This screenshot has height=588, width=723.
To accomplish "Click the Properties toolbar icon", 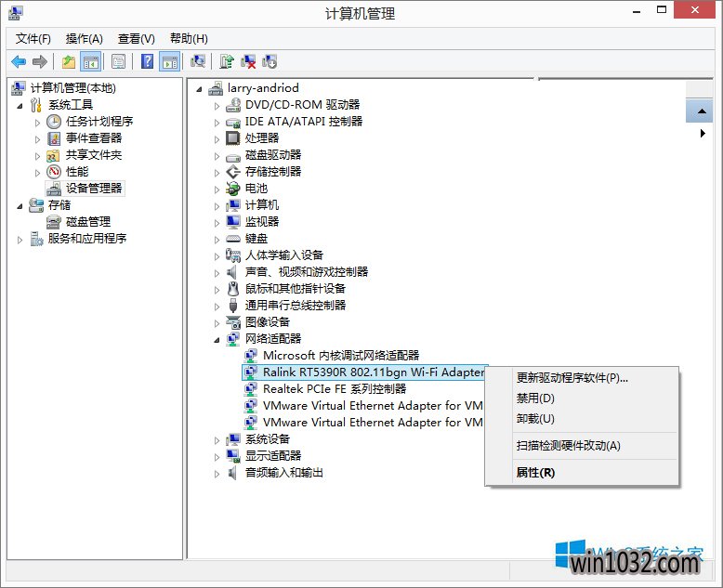I will 118,61.
